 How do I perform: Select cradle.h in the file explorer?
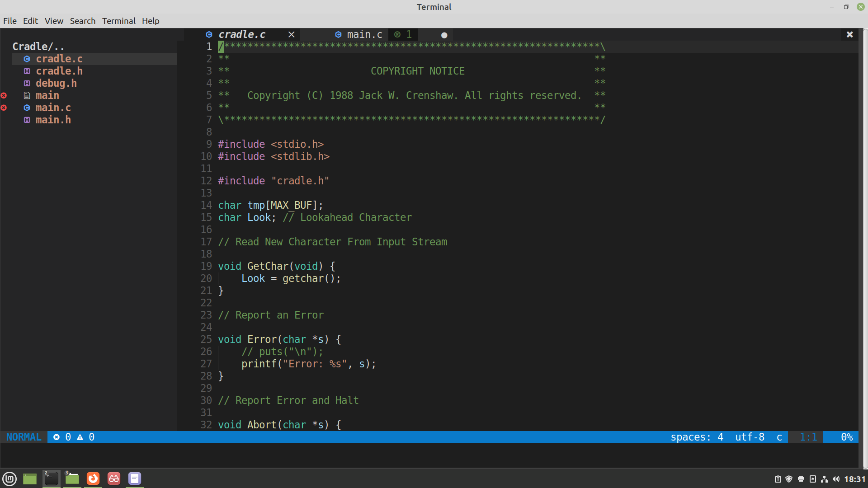(x=59, y=71)
